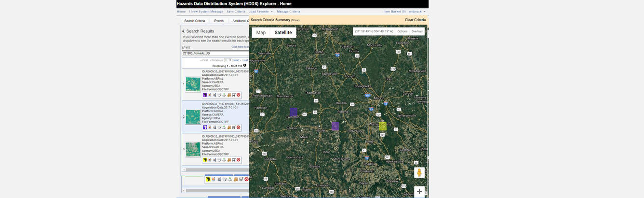
Task: Add result 3 to bulk download
Action: (x=229, y=159)
